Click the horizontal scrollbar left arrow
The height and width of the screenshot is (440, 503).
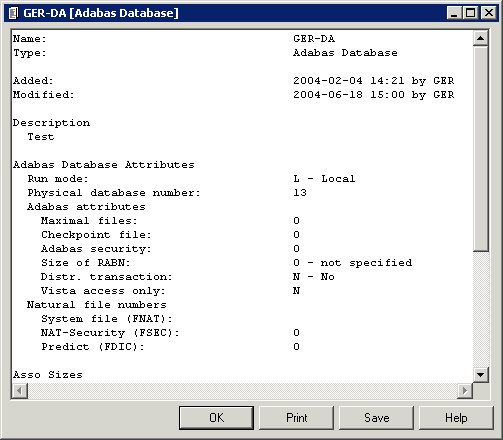(x=20, y=390)
